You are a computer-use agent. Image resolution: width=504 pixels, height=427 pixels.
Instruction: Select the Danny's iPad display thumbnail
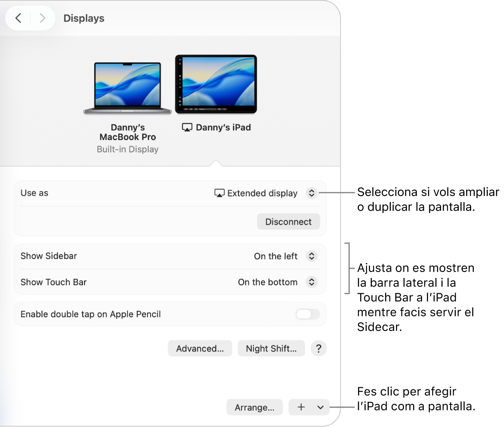(216, 84)
